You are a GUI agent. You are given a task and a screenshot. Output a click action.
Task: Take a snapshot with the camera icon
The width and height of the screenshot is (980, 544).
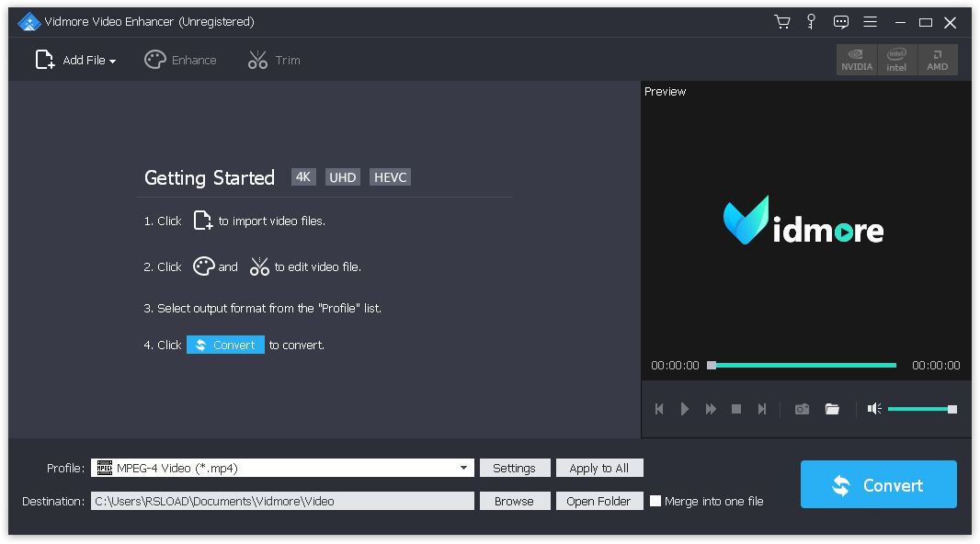[801, 409]
